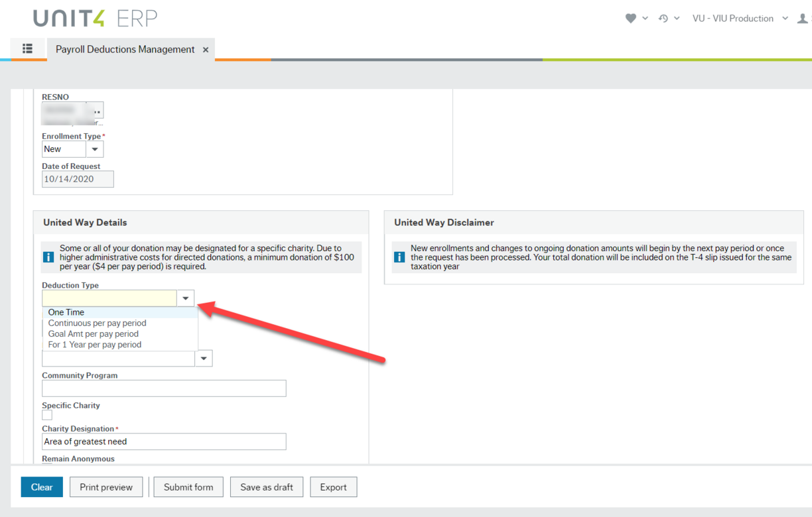Click the user profile icon
812x517 pixels.
coord(803,19)
